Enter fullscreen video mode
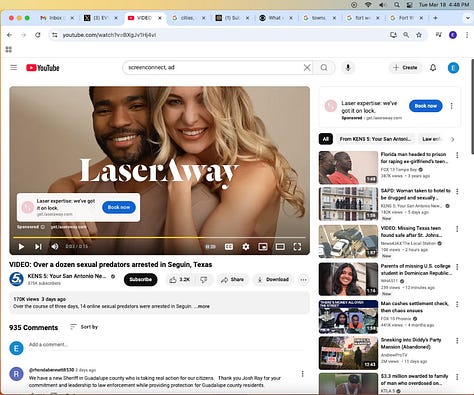The width and height of the screenshot is (474, 395). [297, 247]
